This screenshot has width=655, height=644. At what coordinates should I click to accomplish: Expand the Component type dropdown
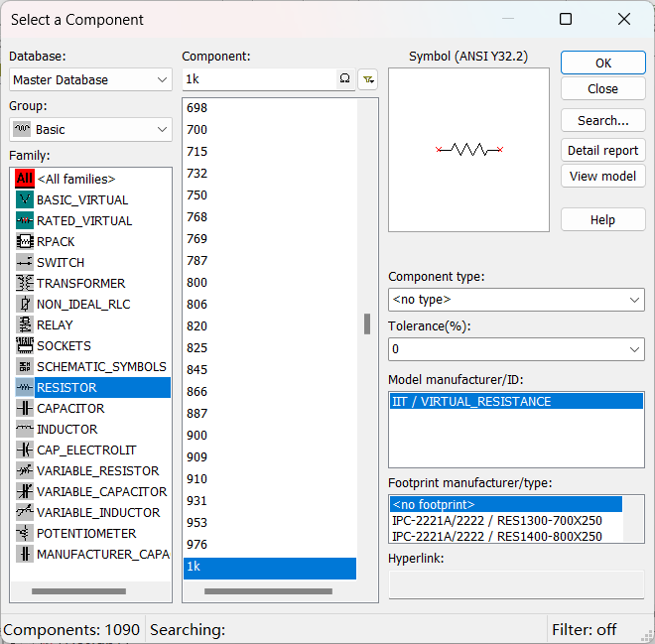coord(516,300)
